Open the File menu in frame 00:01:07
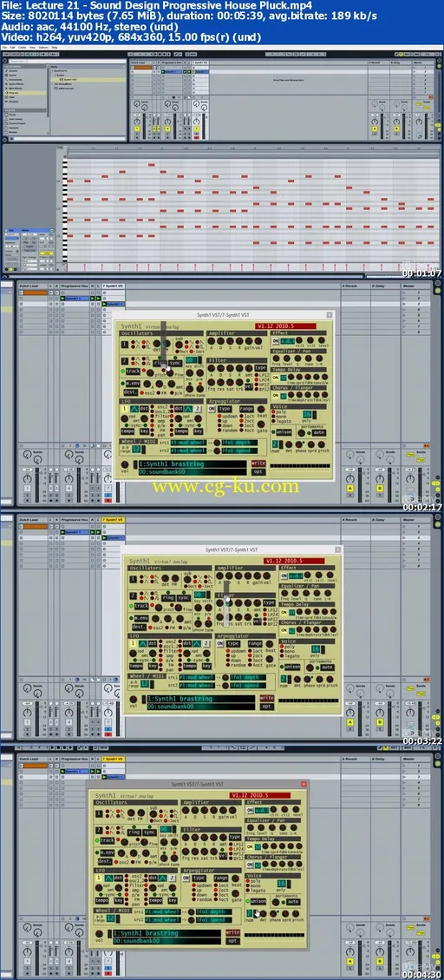The height and width of the screenshot is (980, 444). tap(5, 48)
